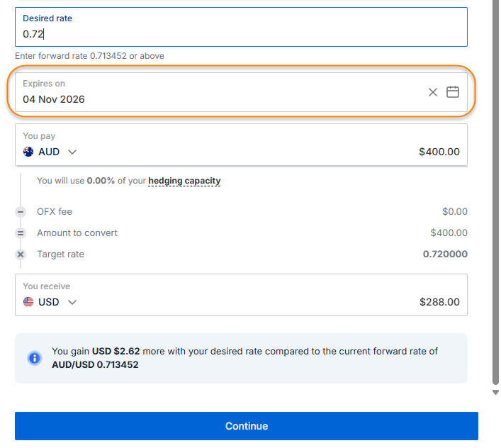
Task: Click the Desired rate input field
Action: [x=241, y=27]
